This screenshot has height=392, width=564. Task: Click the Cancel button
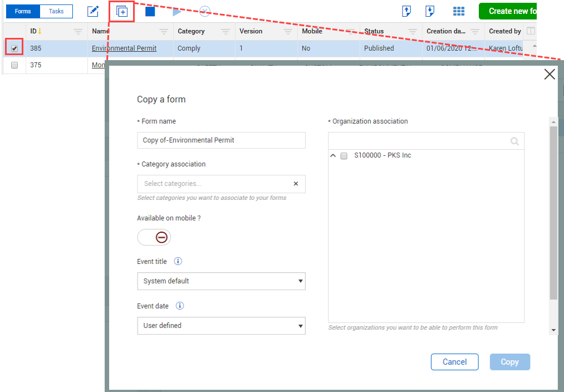[x=454, y=362]
